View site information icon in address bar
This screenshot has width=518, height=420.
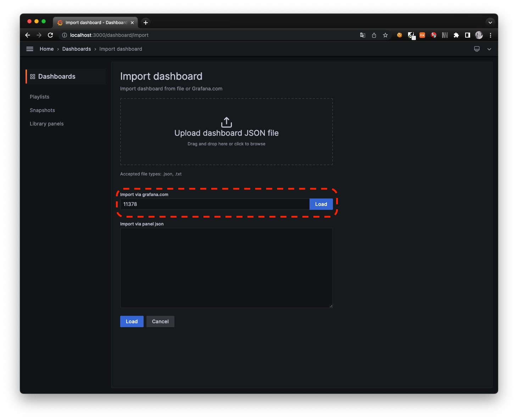click(x=65, y=35)
